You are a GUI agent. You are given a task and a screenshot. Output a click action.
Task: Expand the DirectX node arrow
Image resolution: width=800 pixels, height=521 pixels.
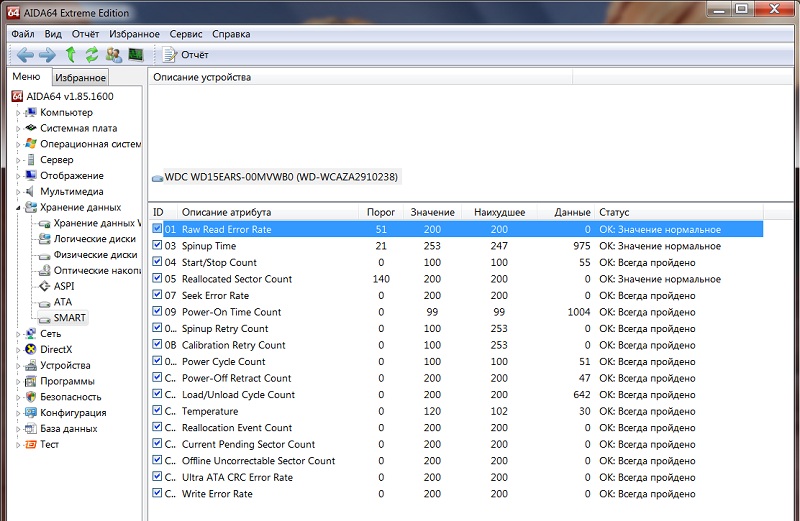point(18,350)
